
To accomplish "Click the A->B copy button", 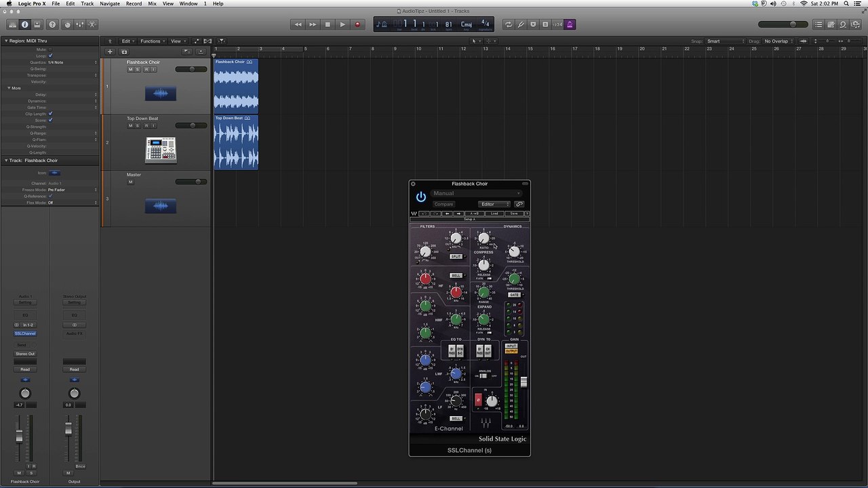I will (475, 213).
